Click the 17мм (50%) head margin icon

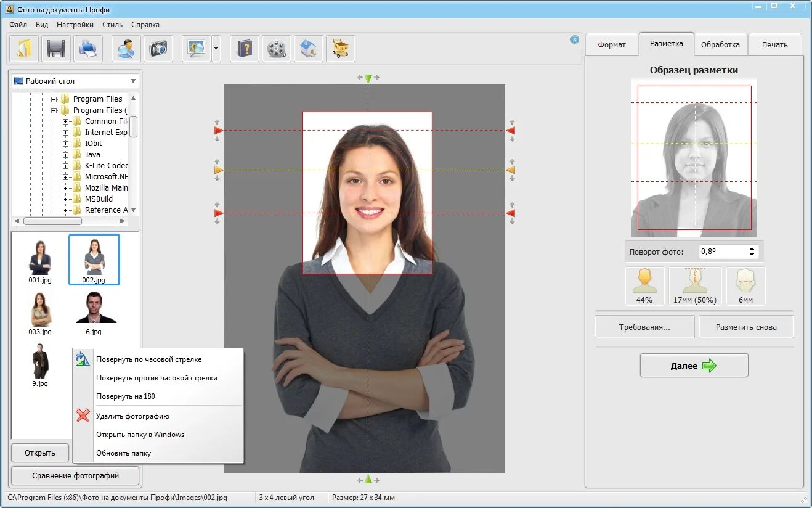pos(694,286)
